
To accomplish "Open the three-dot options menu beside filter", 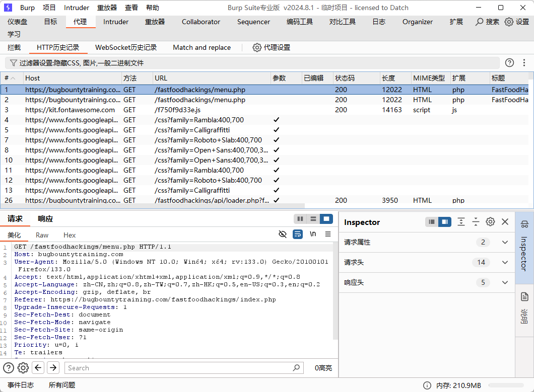I will [524, 62].
